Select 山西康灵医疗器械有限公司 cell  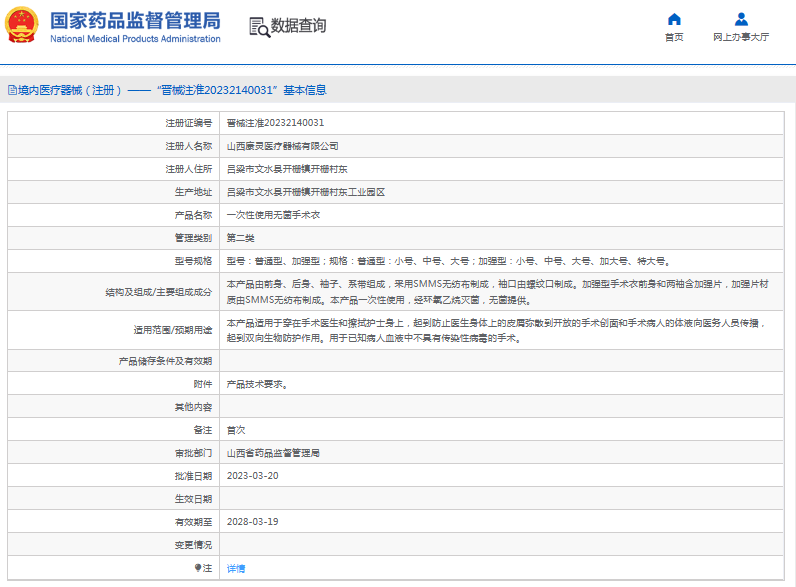pos(282,146)
